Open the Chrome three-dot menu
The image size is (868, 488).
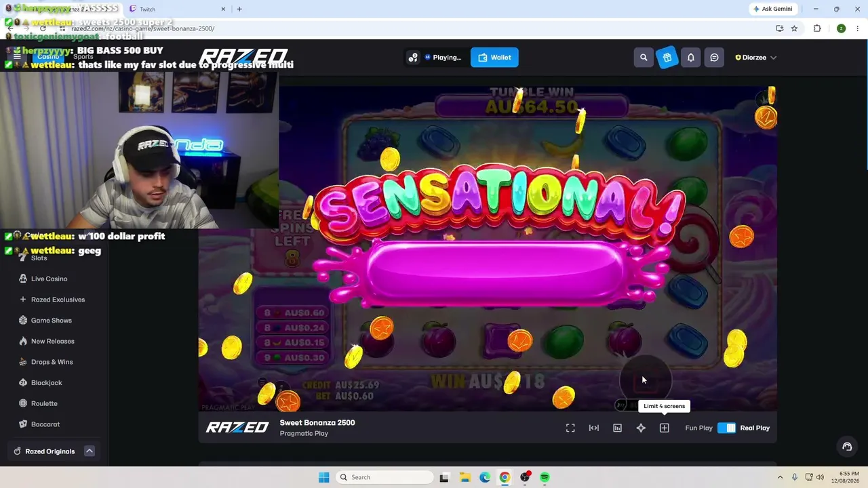click(858, 28)
